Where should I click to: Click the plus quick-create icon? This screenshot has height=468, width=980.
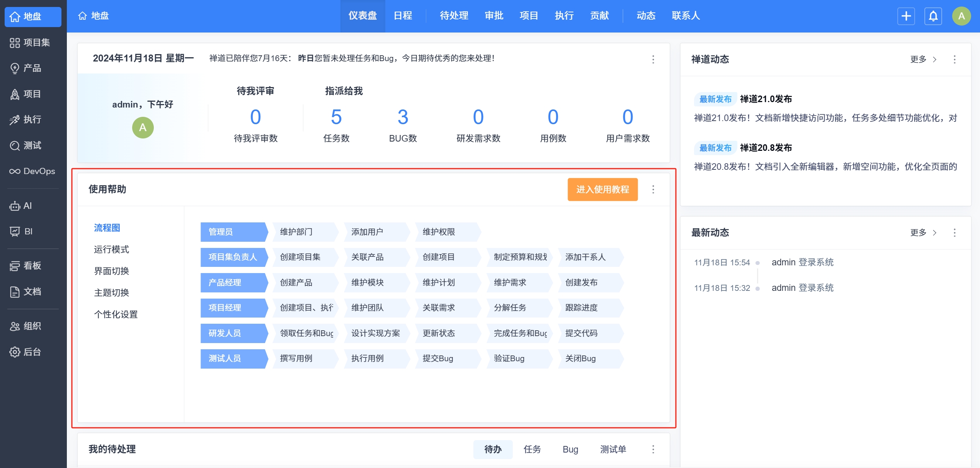[x=906, y=16]
